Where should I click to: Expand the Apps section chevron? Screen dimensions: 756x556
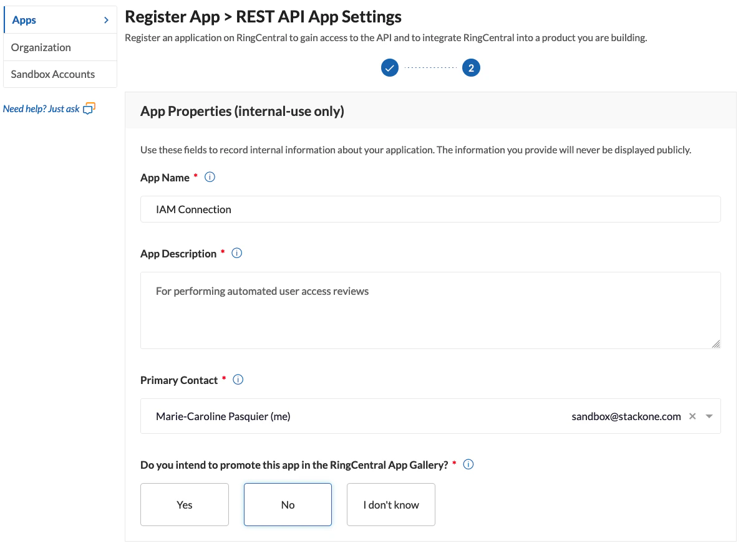click(106, 19)
